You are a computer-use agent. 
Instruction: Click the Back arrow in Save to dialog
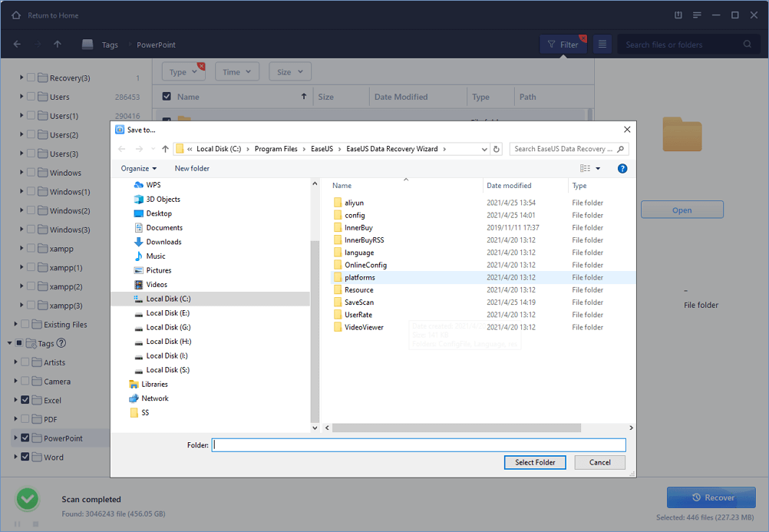tap(121, 149)
